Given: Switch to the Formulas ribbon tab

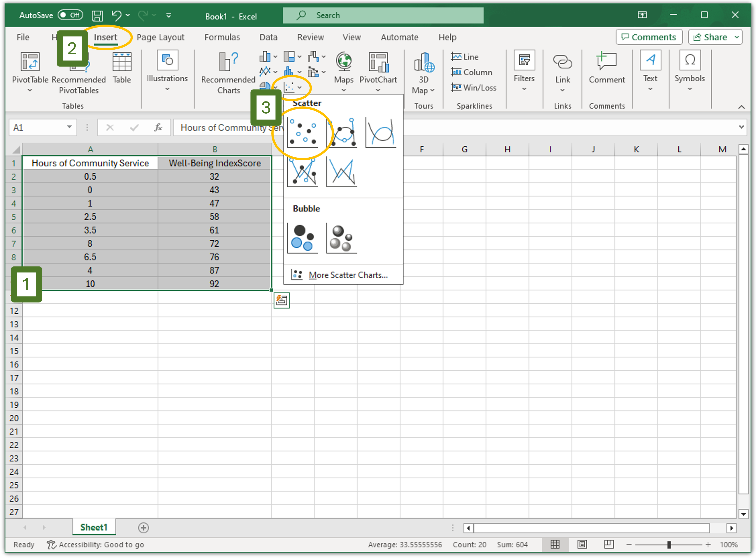Looking at the screenshot, I should pos(222,37).
